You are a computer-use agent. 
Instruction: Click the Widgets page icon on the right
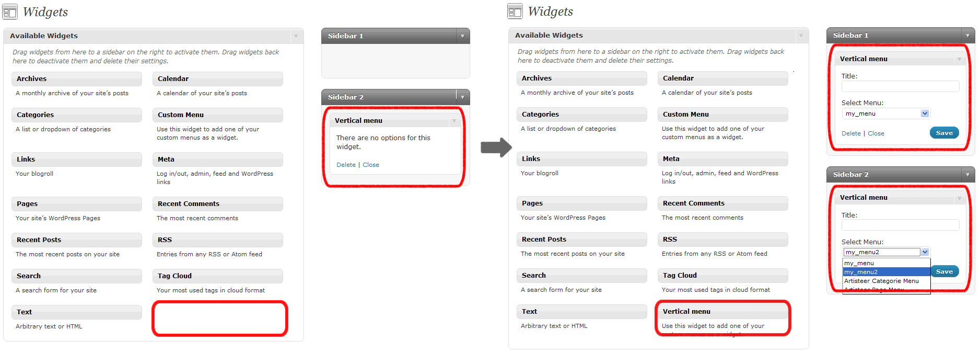[x=515, y=11]
